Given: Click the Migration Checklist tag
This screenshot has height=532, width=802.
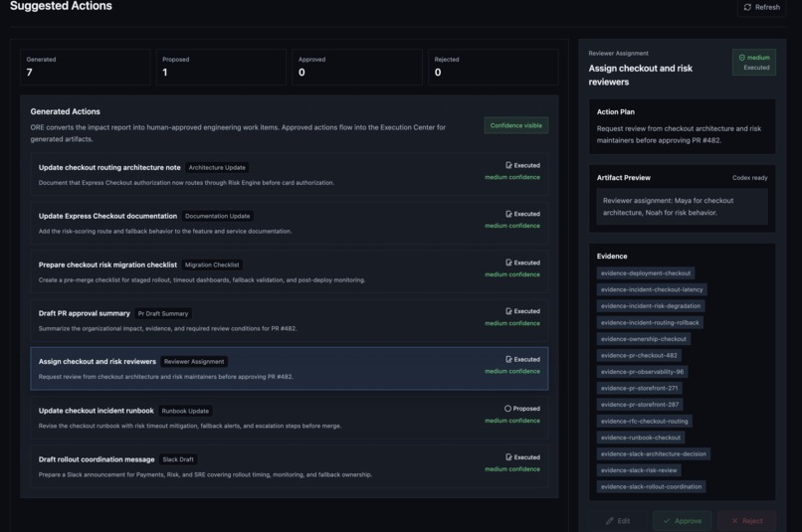Looking at the screenshot, I should 212,265.
